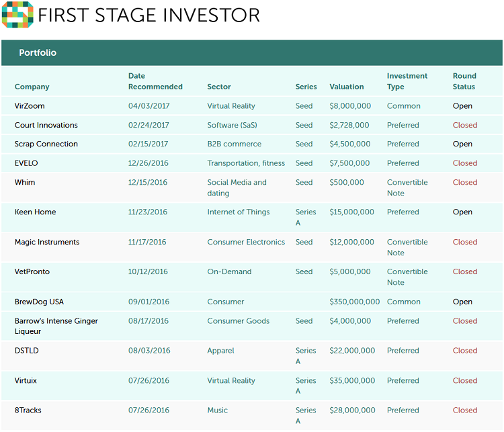Sort by Investment Type column header
Image resolution: width=504 pixels, height=432 pixels.
coord(407,81)
